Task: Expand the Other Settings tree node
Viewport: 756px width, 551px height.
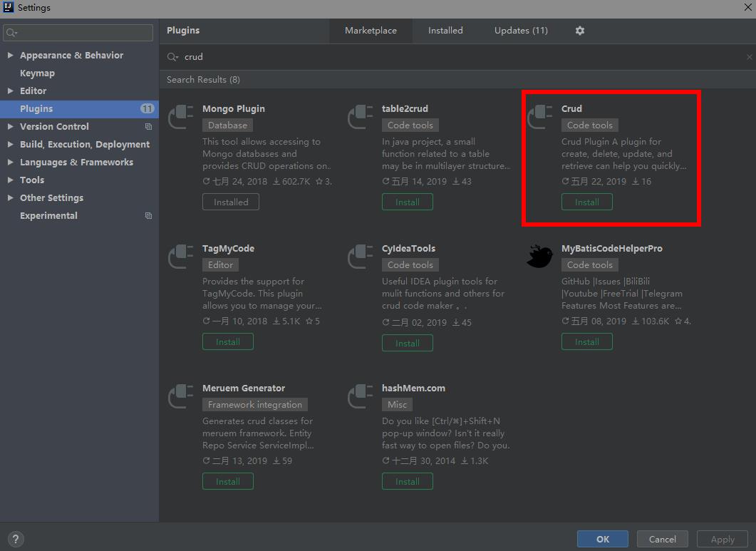Action: pos(10,198)
